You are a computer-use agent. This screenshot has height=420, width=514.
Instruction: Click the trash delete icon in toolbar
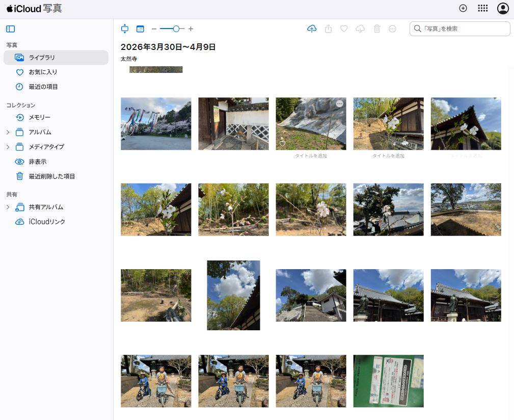[x=377, y=29]
